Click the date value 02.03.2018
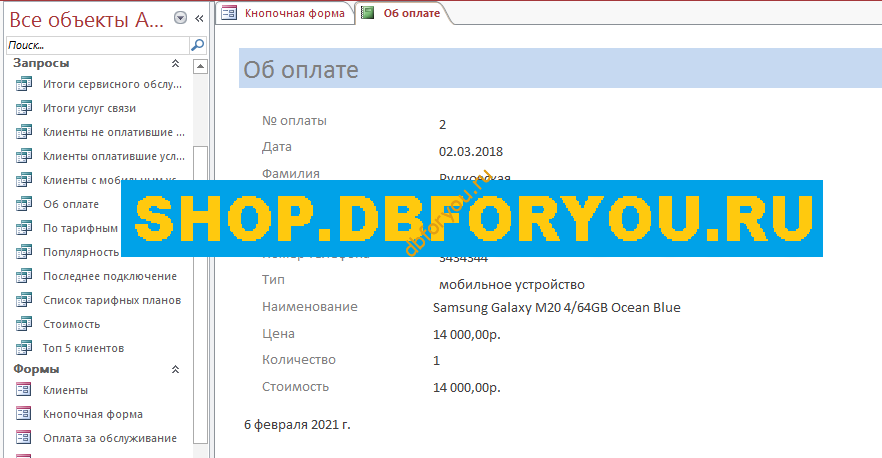 click(x=471, y=151)
